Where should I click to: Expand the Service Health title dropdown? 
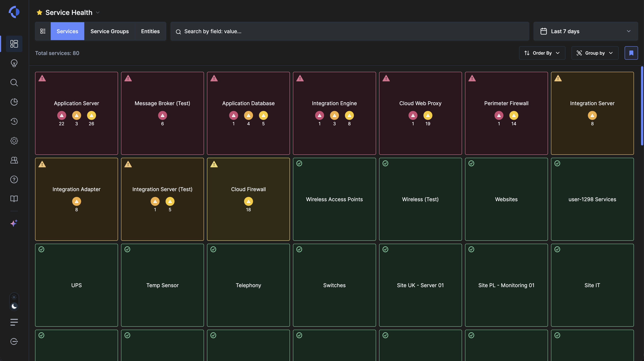(98, 12)
